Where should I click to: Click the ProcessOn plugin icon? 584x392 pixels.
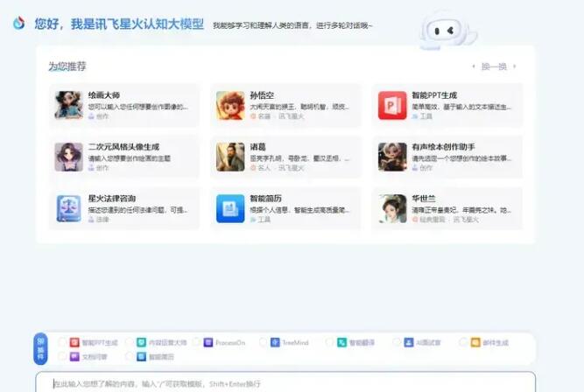(208, 342)
